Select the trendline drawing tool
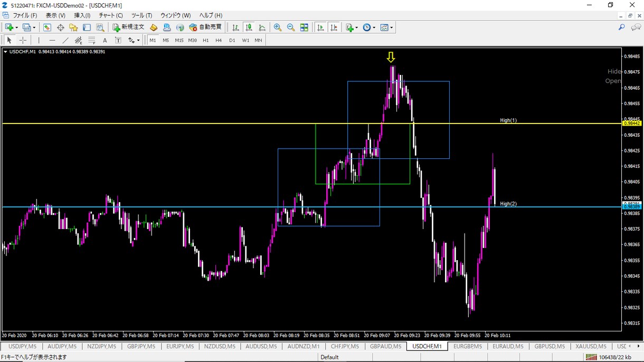Image resolution: width=644 pixels, height=362 pixels. 65,40
